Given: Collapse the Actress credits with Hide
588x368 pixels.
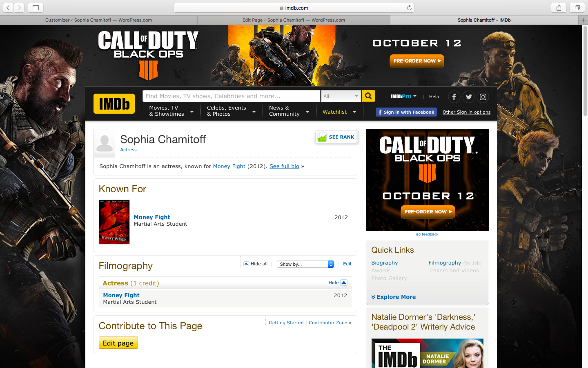Looking at the screenshot, I should [337, 283].
